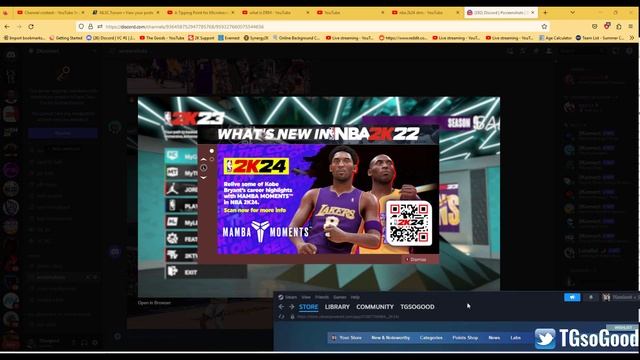Image resolution: width=640 pixels, height=360 pixels.
Task: Open the reddit.com bookmark
Action: point(403,38)
